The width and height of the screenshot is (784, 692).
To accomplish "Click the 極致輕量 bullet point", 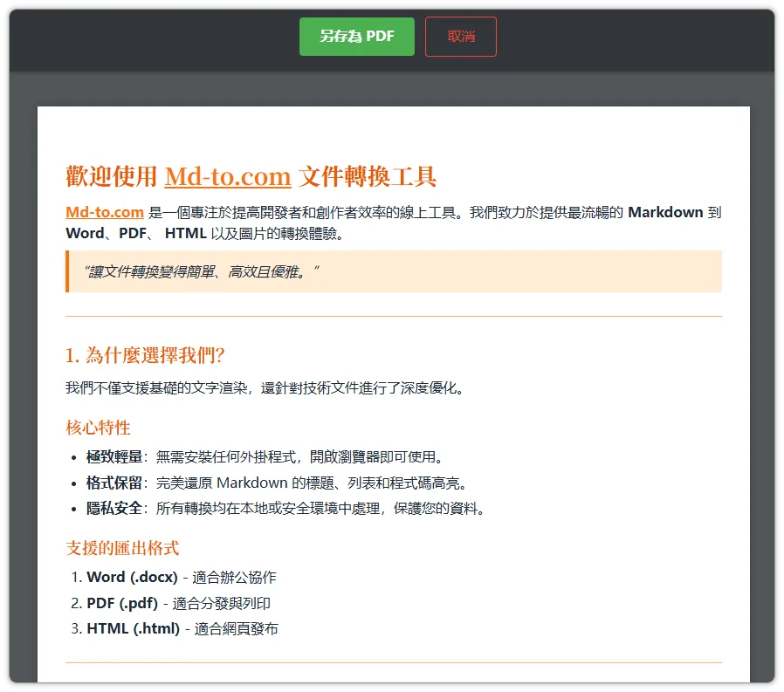I will pos(262,456).
